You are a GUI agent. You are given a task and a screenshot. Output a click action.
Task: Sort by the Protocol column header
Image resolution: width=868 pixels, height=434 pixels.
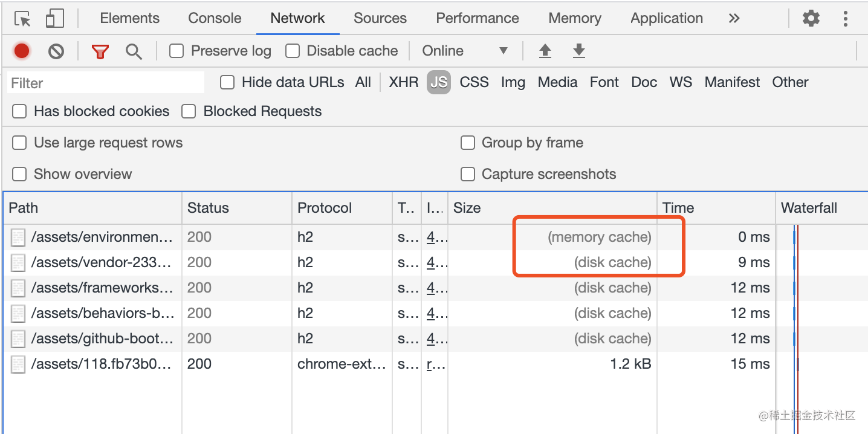(342, 208)
